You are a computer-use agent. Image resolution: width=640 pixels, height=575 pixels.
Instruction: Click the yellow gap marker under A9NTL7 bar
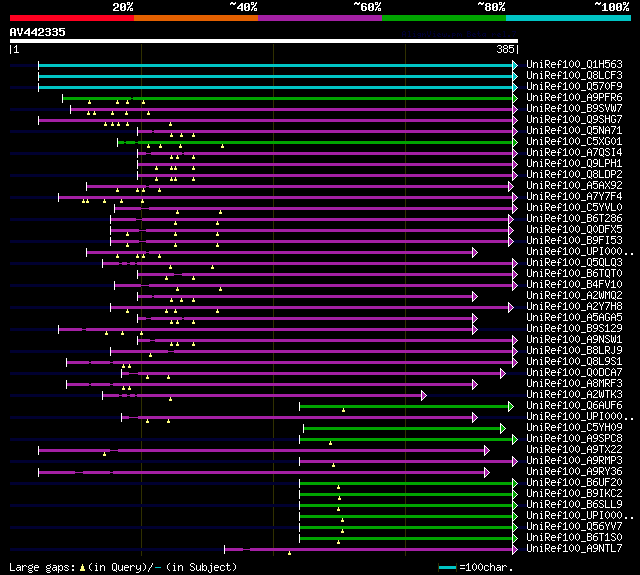pos(289,553)
